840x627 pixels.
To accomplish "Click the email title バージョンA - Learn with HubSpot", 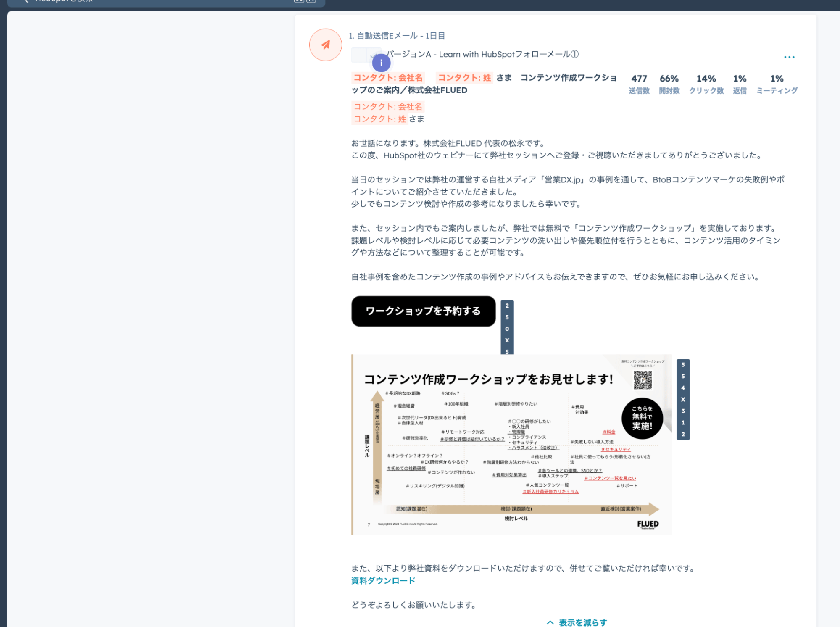I will tap(482, 54).
